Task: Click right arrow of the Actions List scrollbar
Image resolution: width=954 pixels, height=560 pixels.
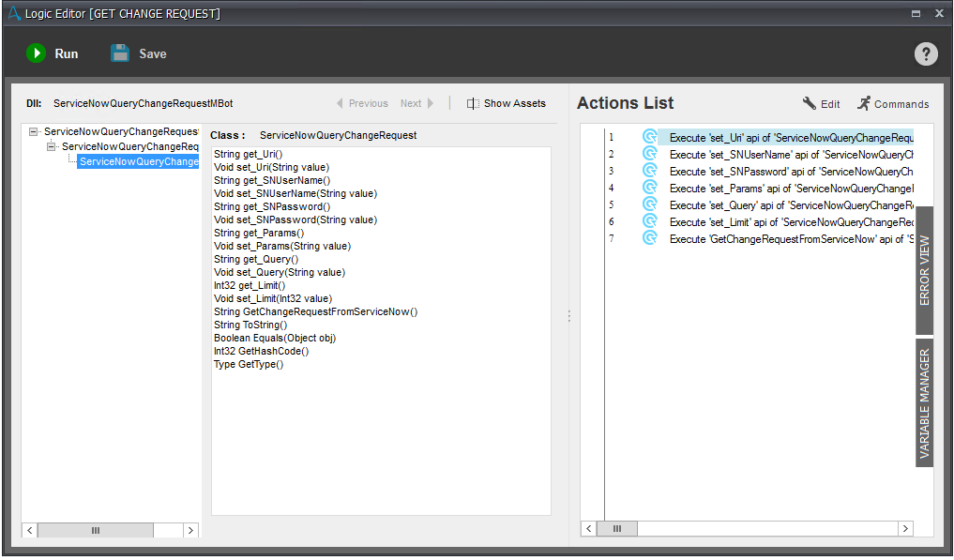Action: tap(905, 529)
